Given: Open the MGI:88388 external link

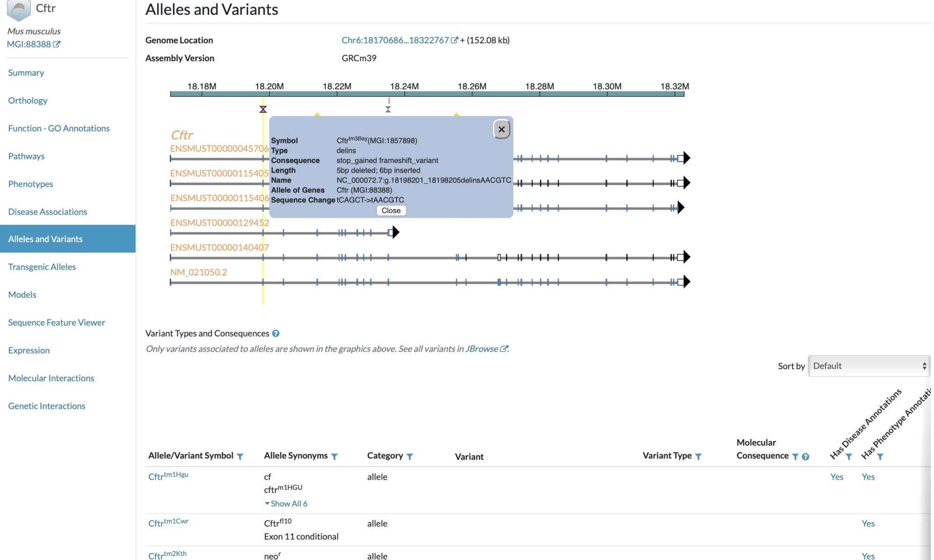Looking at the screenshot, I should click(x=34, y=44).
